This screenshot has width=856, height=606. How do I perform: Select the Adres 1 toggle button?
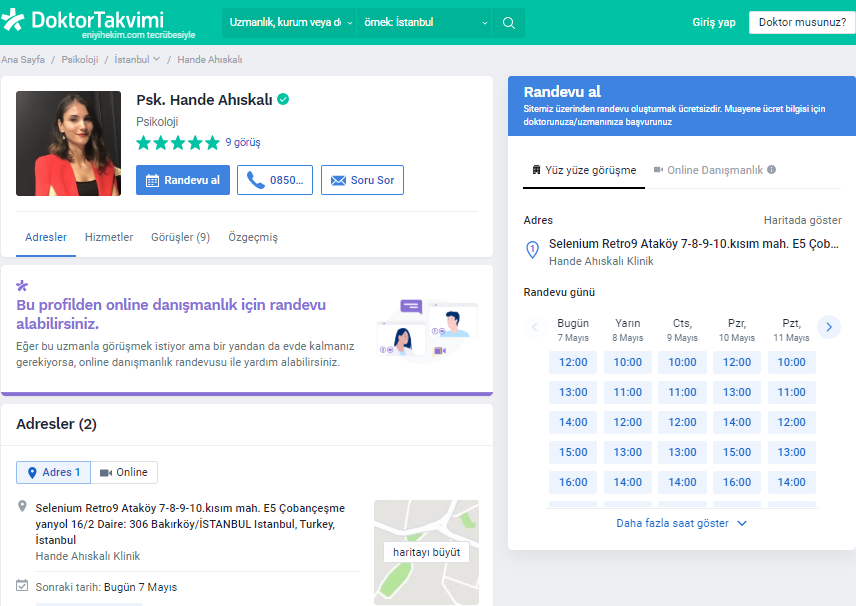click(54, 472)
